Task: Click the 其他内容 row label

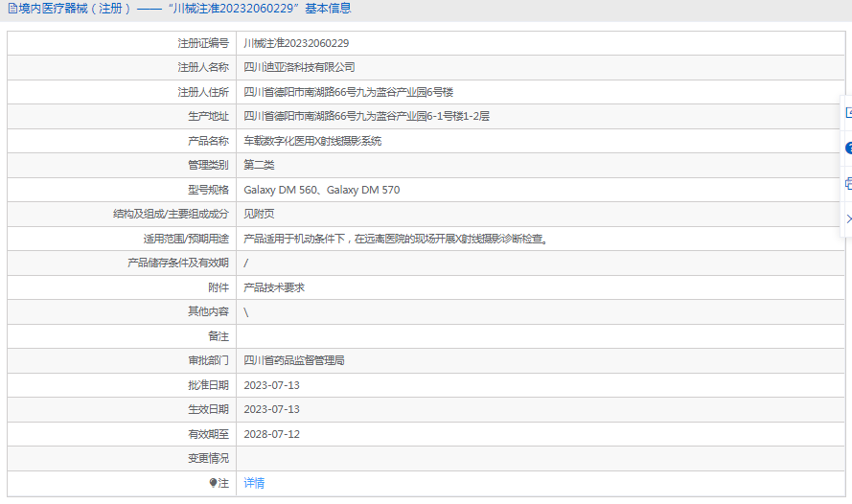Action: (x=209, y=311)
